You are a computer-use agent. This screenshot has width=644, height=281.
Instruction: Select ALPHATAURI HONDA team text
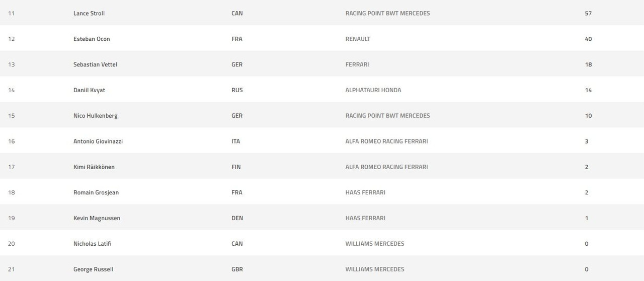(373, 90)
